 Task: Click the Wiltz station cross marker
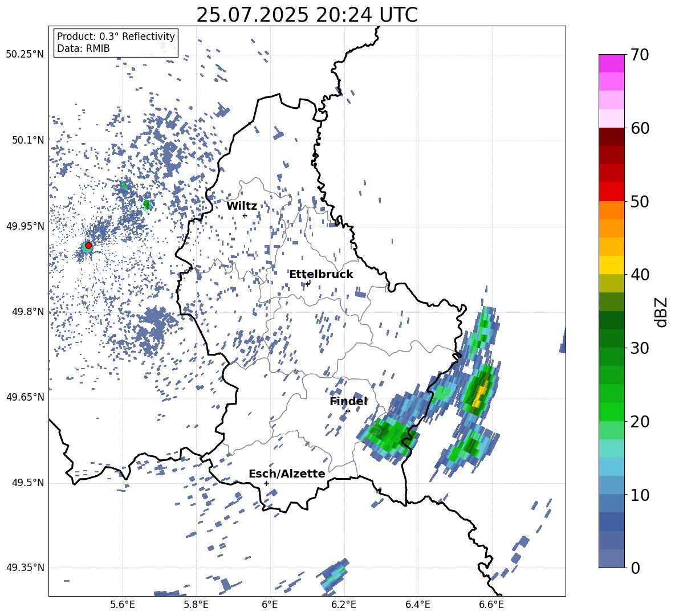[245, 215]
